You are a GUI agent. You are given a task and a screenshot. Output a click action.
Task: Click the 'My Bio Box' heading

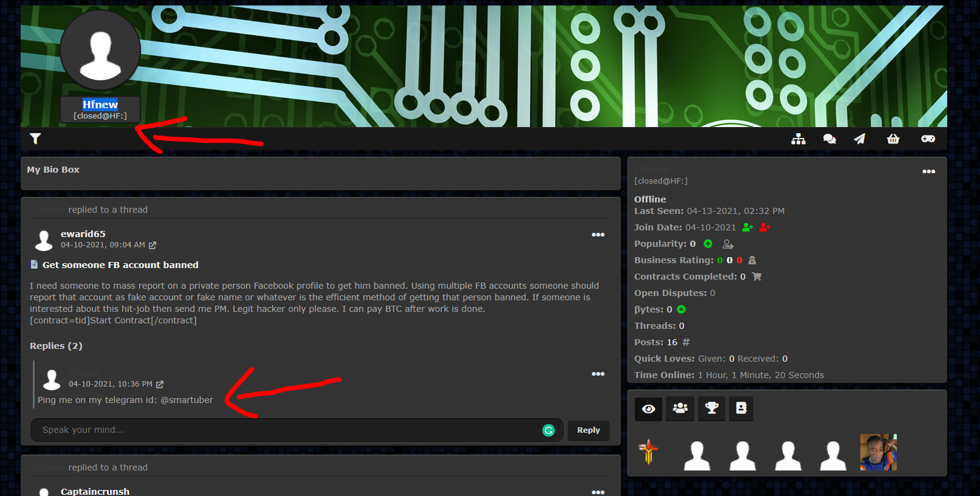53,170
